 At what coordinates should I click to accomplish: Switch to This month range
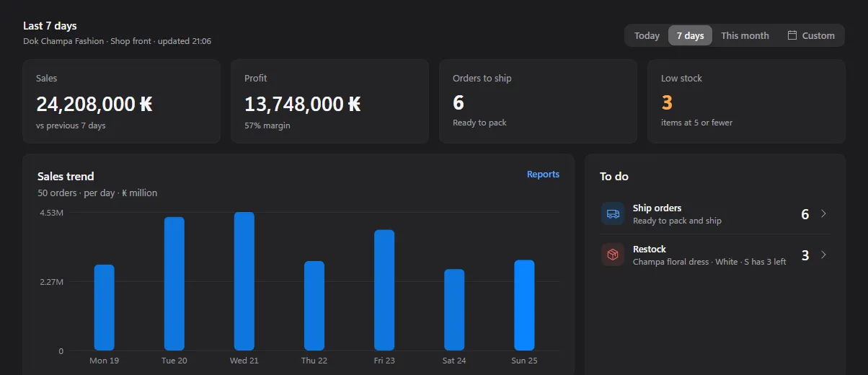pos(745,35)
